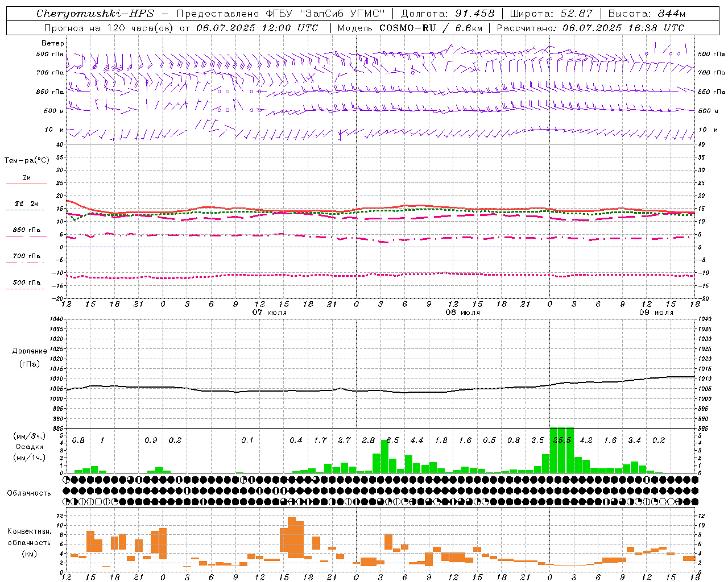This screenshot has width=728, height=582.
Task: Click the Облачность panel label
Action: 29,493
